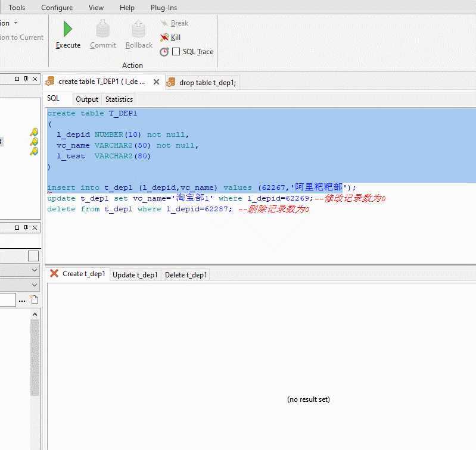Click the first key icon in object list
The height and width of the screenshot is (450, 476).
pos(34,132)
